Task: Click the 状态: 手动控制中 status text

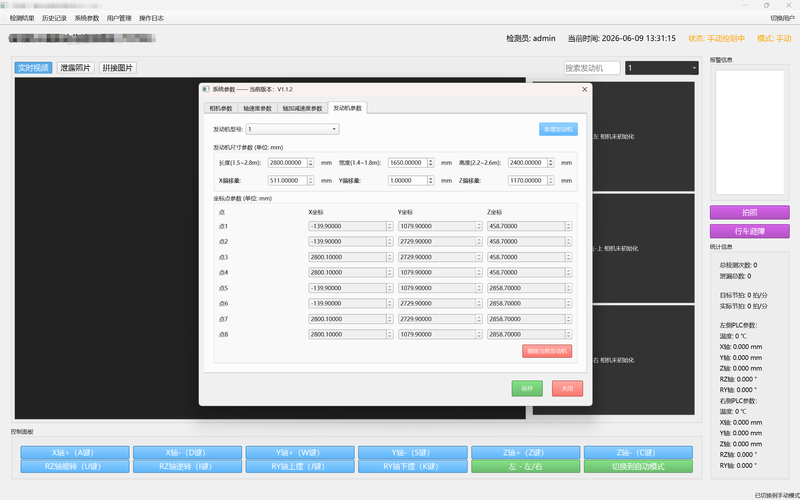Action: 716,38
